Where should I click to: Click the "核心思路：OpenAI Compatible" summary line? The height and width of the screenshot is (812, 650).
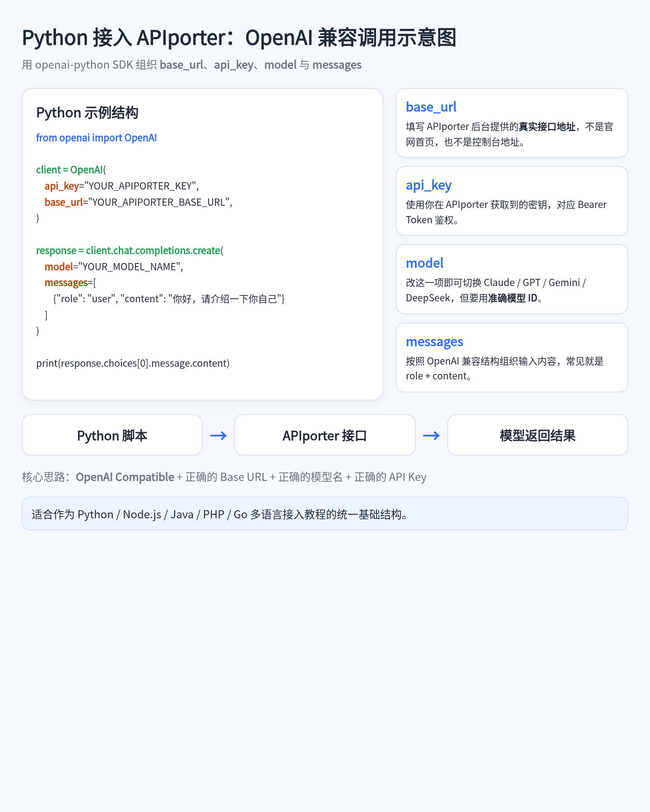pyautogui.click(x=224, y=477)
